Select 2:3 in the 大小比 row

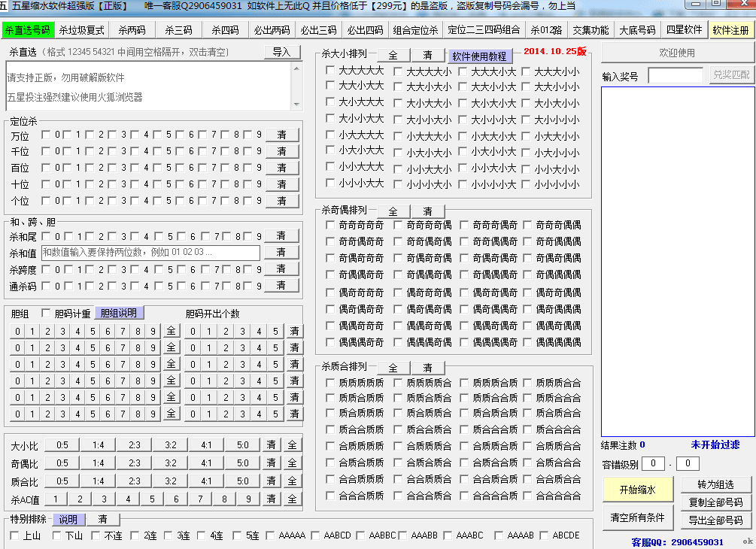tap(134, 445)
